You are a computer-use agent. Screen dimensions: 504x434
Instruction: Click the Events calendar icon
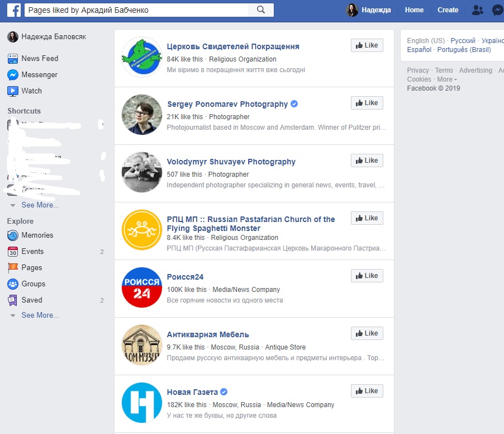tap(13, 252)
